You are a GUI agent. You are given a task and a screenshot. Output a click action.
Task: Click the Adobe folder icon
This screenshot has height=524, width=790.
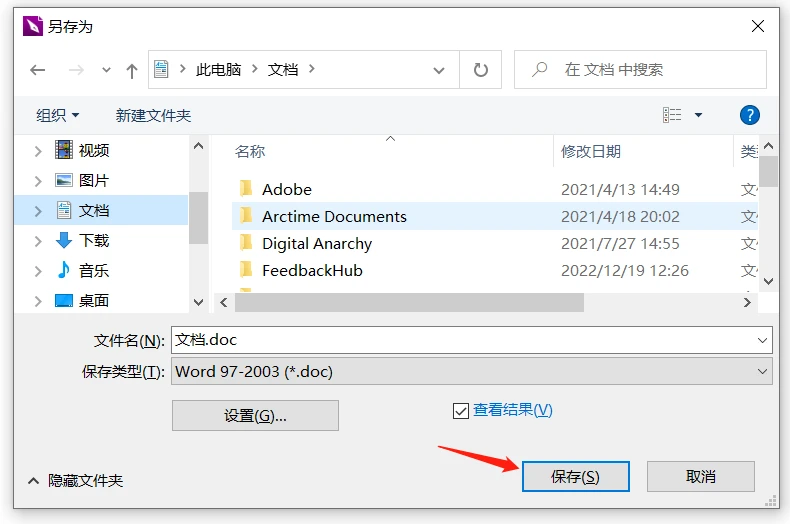point(246,188)
